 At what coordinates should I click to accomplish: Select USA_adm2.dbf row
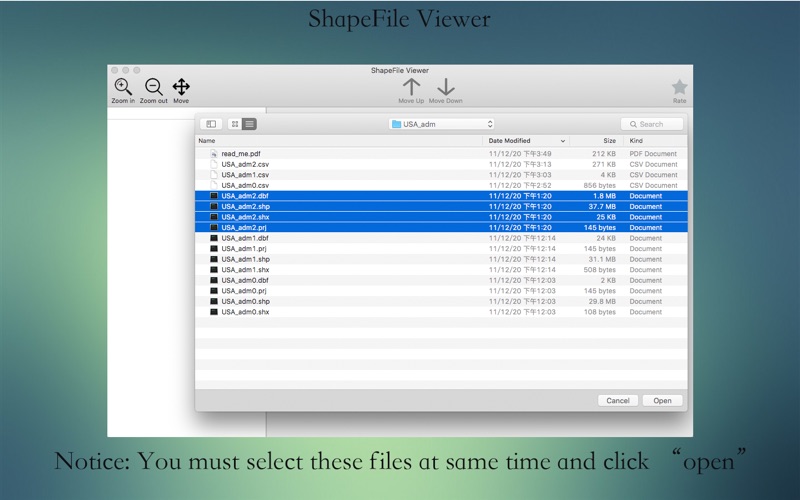click(x=441, y=196)
